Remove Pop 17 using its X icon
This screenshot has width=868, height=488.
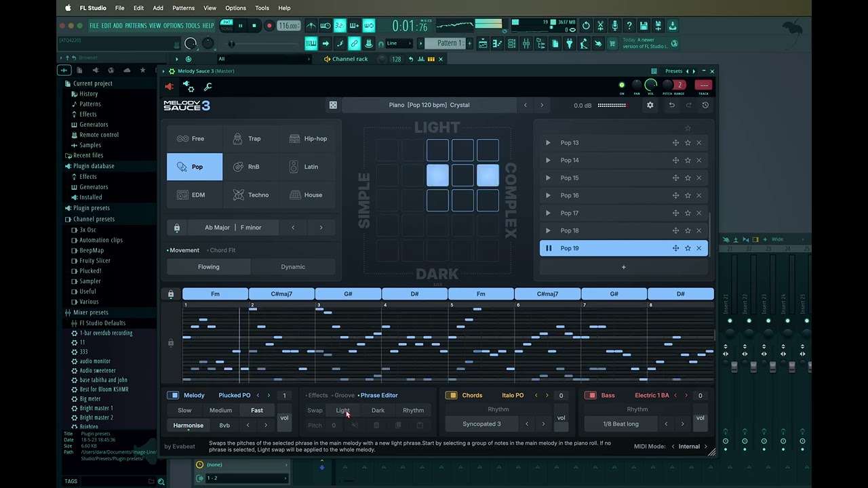tap(699, 213)
